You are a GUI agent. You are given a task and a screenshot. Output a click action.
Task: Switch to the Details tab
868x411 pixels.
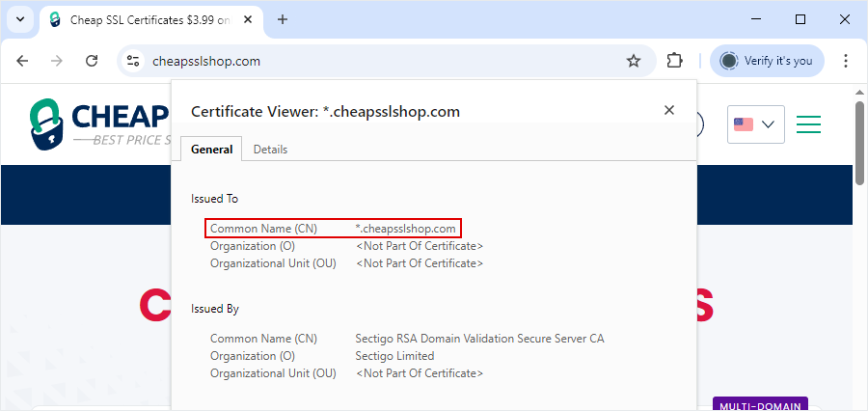270,150
